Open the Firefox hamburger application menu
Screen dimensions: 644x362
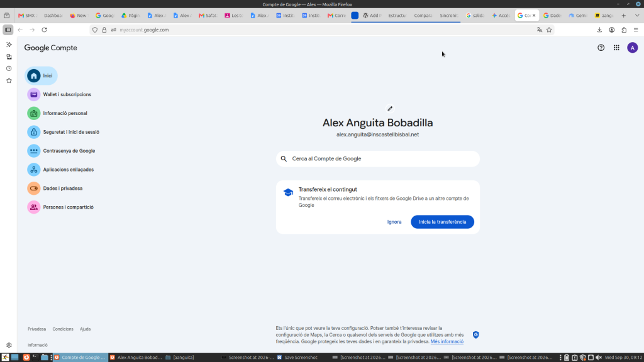636,30
